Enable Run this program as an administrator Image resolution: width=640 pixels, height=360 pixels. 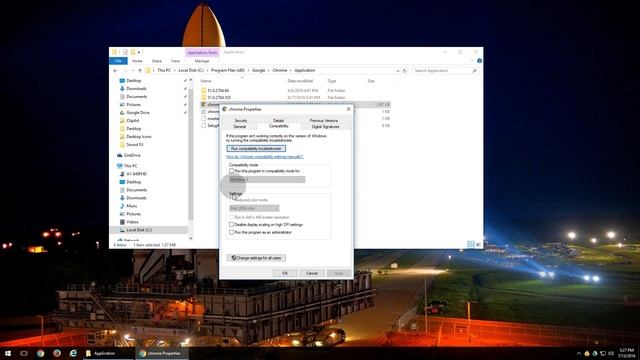click(x=231, y=232)
